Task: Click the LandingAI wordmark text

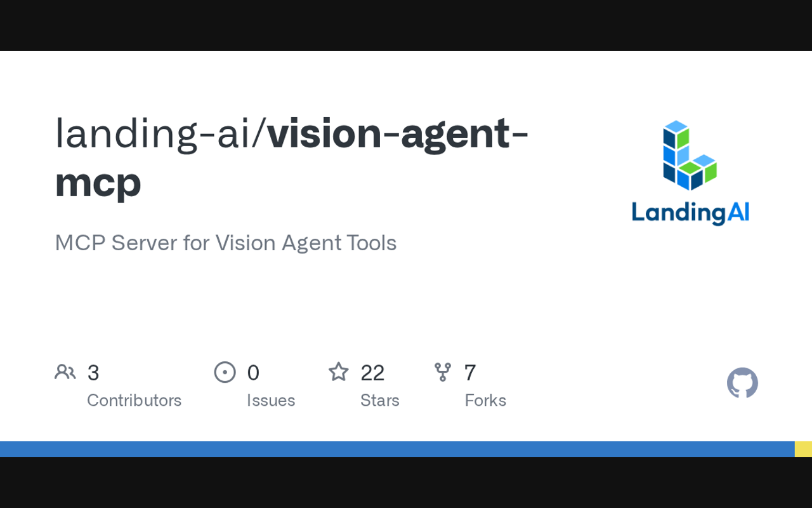Action: (690, 211)
